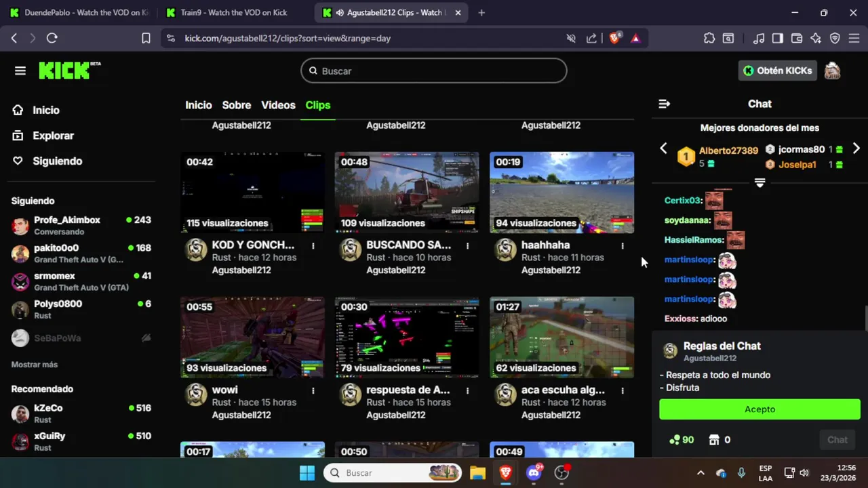Play the BUSCANDO SA clip thumbnail
The width and height of the screenshot is (868, 488).
point(407,192)
